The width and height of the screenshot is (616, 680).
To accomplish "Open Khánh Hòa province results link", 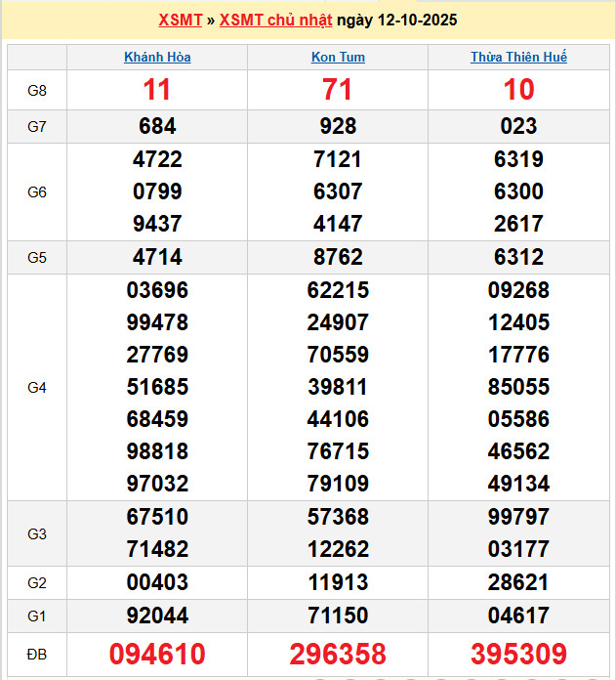I will tap(157, 57).
